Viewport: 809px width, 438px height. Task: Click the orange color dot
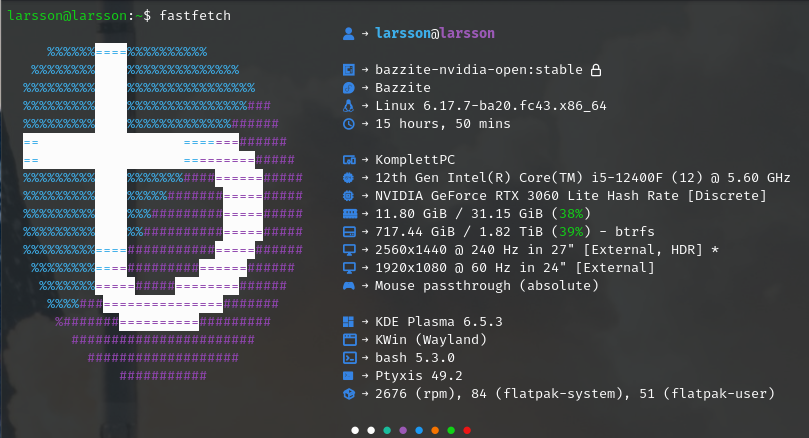tap(435, 430)
